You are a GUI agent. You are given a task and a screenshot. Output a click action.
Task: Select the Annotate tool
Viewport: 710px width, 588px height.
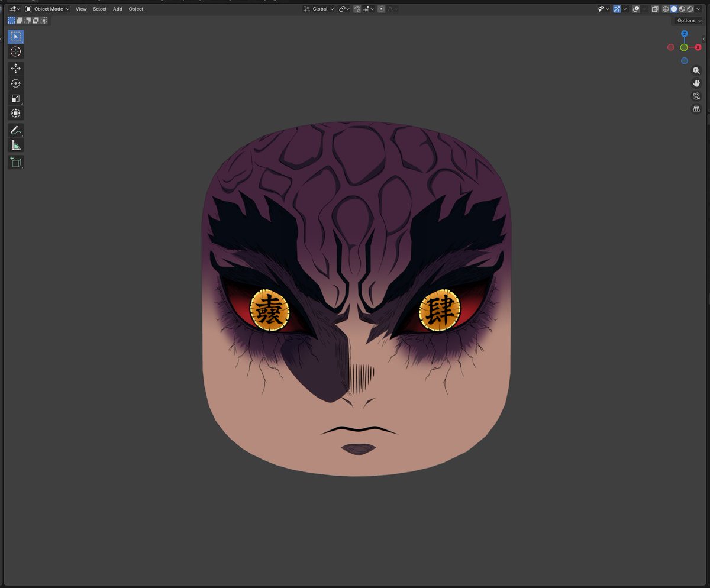point(16,130)
